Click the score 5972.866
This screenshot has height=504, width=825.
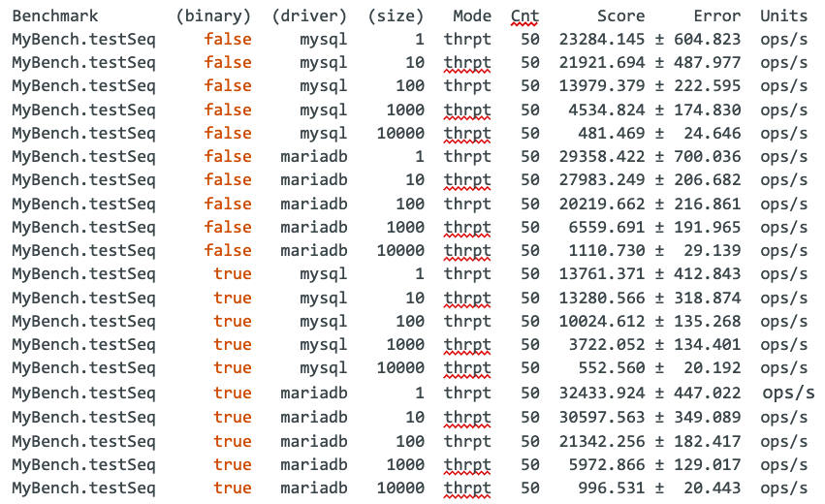[x=607, y=465]
